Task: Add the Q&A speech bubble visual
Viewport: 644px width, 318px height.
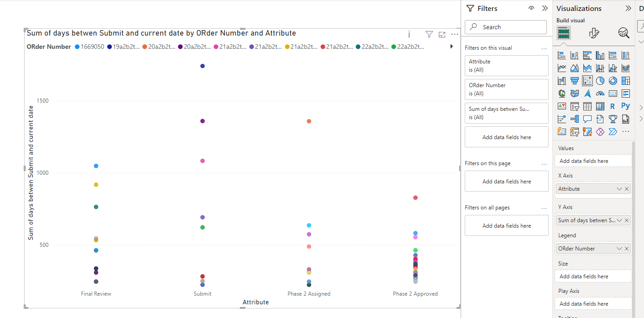Action: (x=587, y=119)
